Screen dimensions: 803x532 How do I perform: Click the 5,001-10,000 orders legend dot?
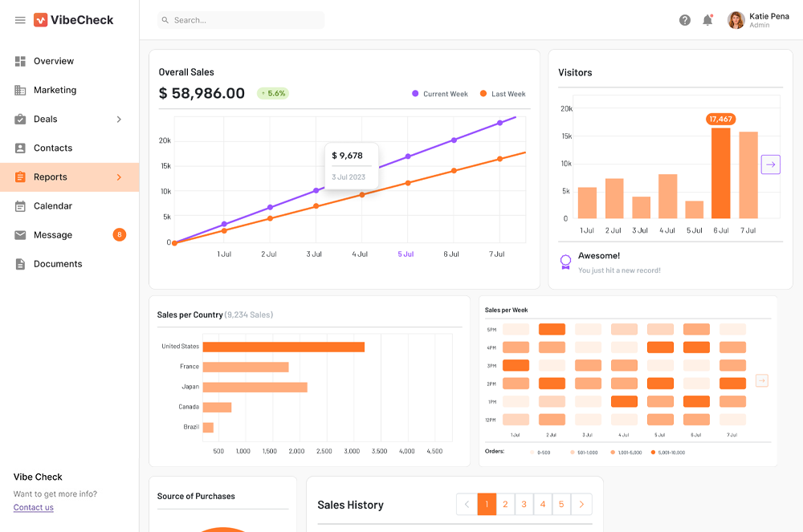tap(653, 453)
